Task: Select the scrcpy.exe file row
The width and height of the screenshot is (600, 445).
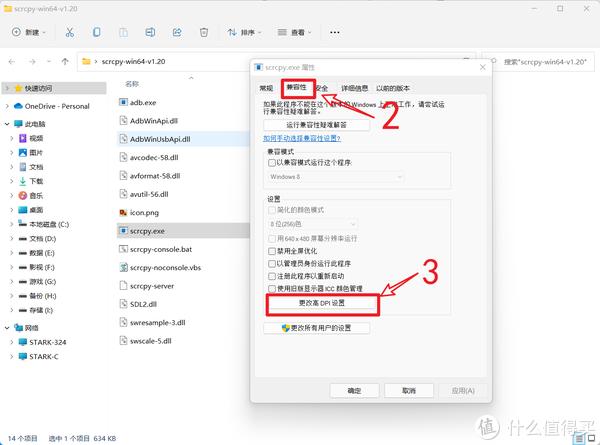Action: [183, 231]
